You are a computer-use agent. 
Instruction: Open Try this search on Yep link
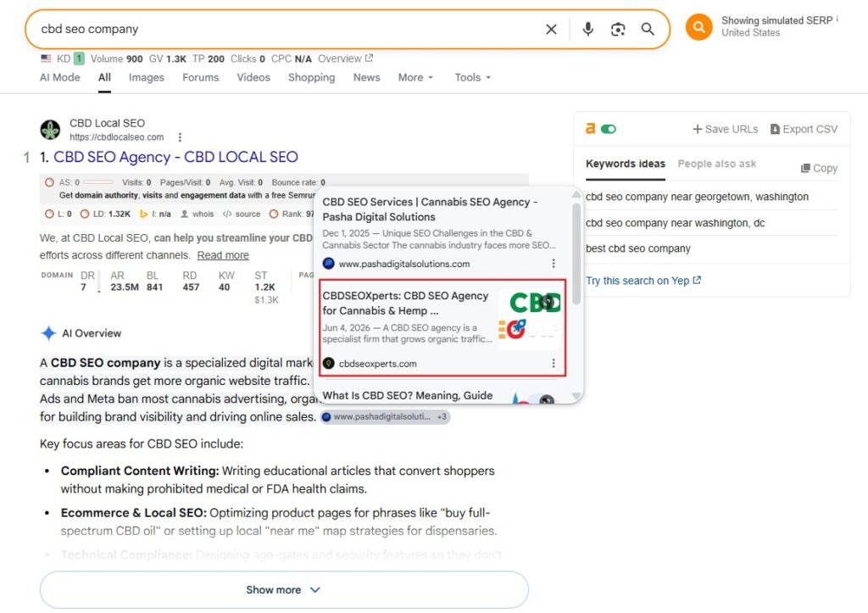643,281
